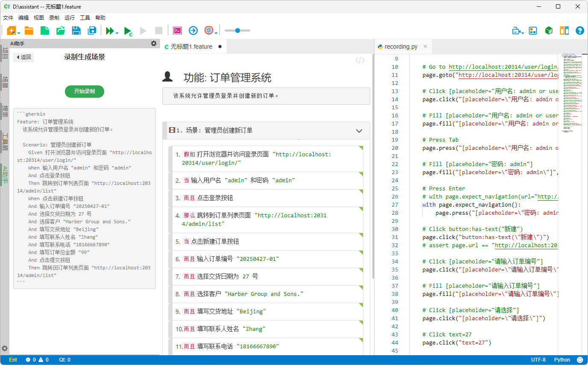Select step 11 填写联系电话
Image resolution: width=588 pixels, height=365 pixels.
tap(266, 347)
